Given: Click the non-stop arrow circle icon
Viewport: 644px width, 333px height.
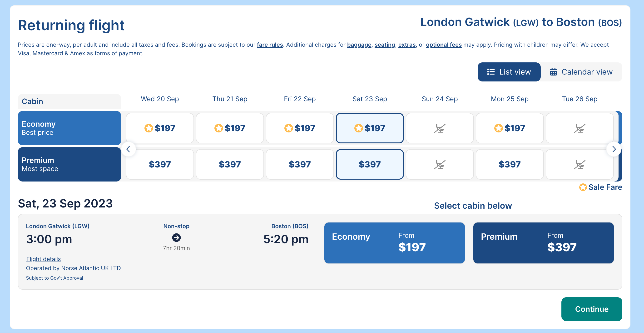Looking at the screenshot, I should tap(176, 237).
